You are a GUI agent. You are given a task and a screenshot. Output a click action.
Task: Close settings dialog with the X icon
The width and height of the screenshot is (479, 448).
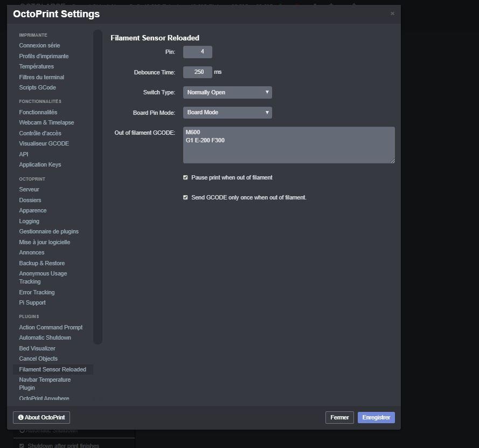pyautogui.click(x=392, y=13)
